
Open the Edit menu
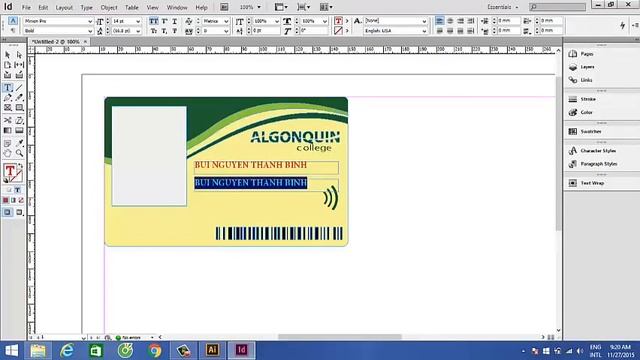(43, 8)
